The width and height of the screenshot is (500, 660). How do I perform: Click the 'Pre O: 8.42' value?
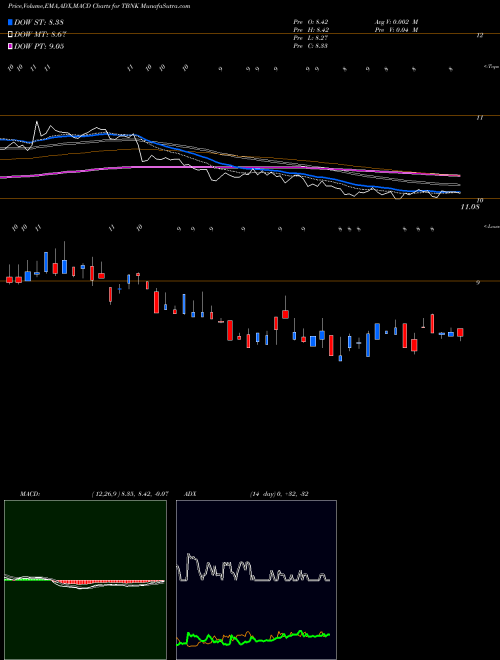[x=311, y=22]
